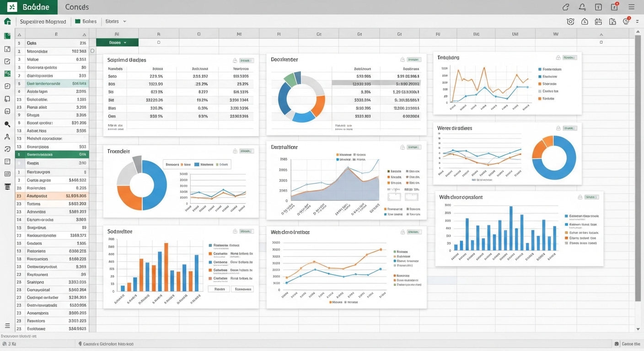The width and height of the screenshot is (644, 351).
Task: Switch to the Conces tab
Action: click(77, 7)
